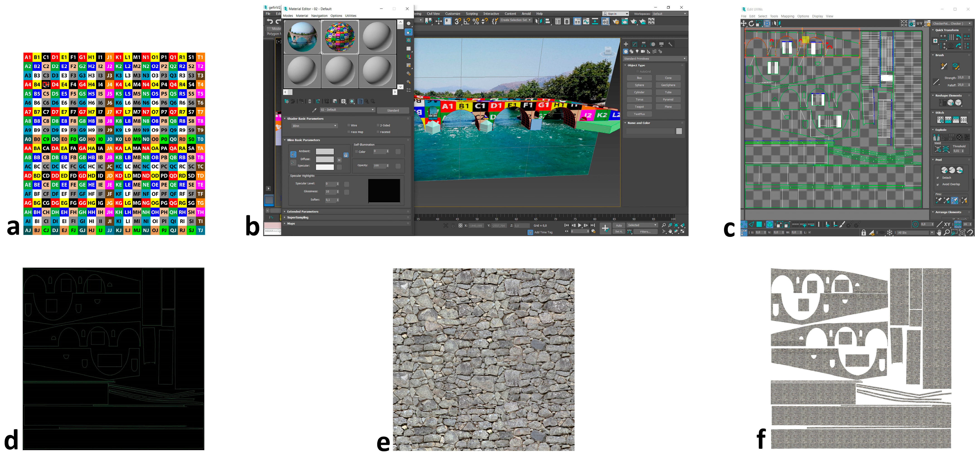The height and width of the screenshot is (456, 980).
Task: Open the Mapping menu in Edit UVWs
Action: tap(788, 16)
